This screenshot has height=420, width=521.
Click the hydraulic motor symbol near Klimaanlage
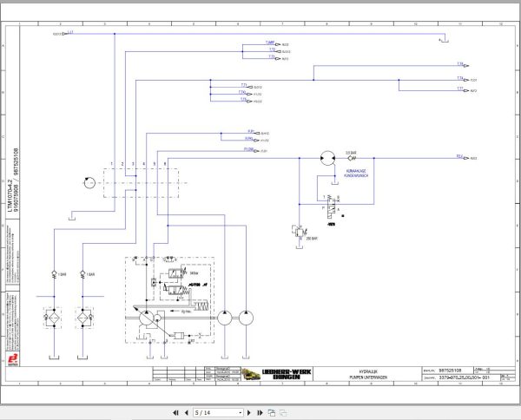pos(328,158)
